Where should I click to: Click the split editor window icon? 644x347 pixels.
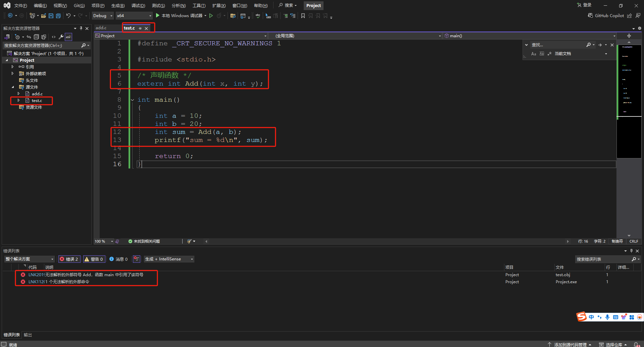point(629,36)
